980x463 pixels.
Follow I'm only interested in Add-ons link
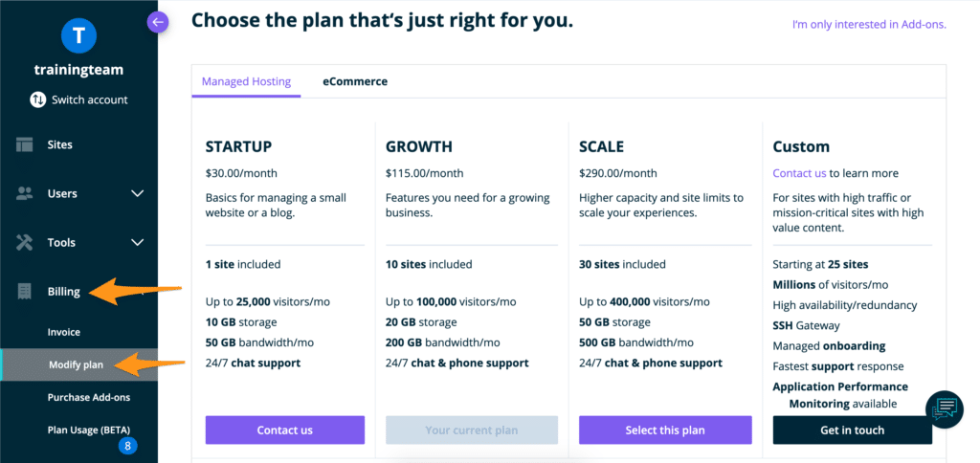(x=869, y=25)
